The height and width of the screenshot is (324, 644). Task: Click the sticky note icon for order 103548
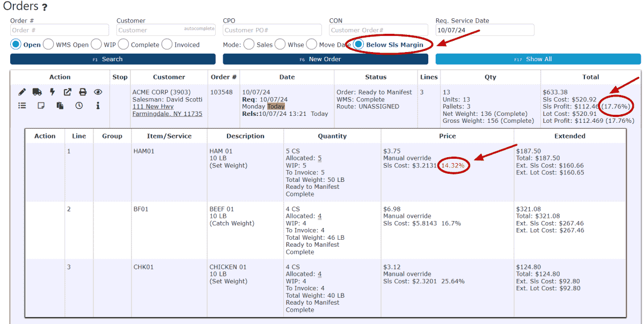(x=41, y=106)
